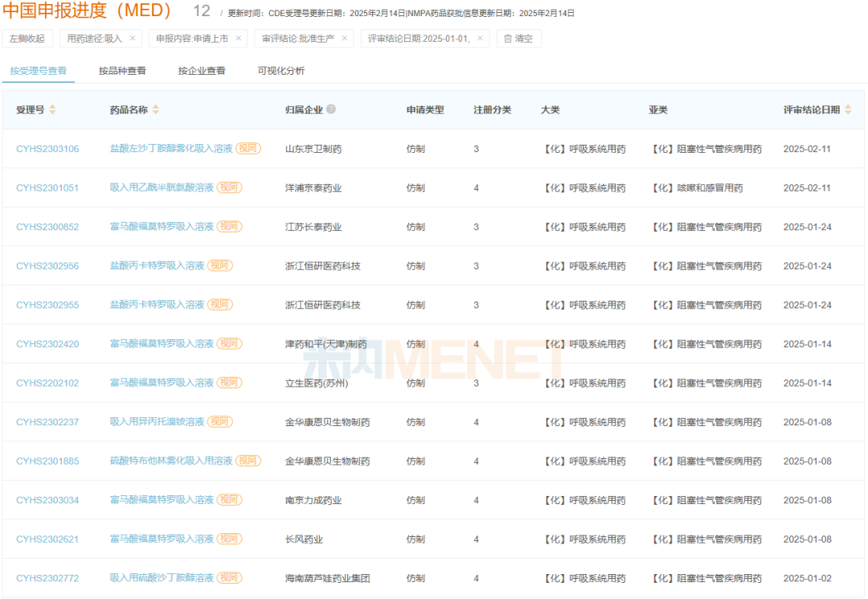Screen dimensions: 868x599
Task: Select company cell 南京力成药业
Action: tap(313, 500)
